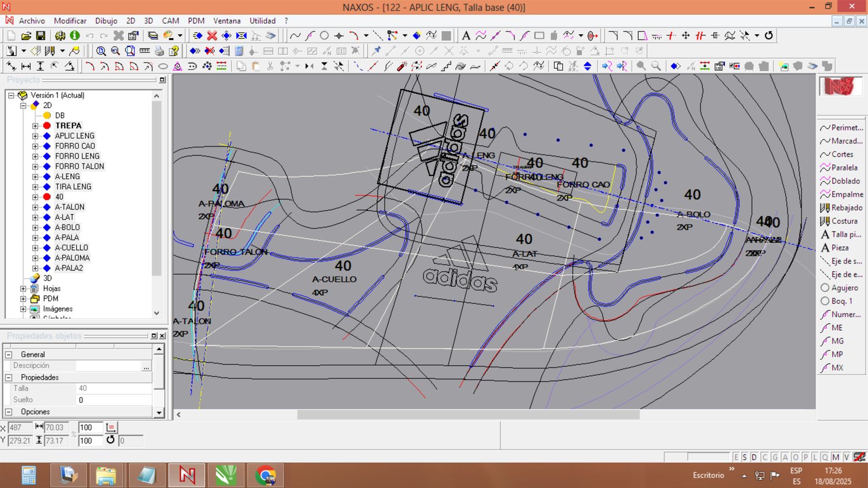Click the green information icon

pos(75,36)
